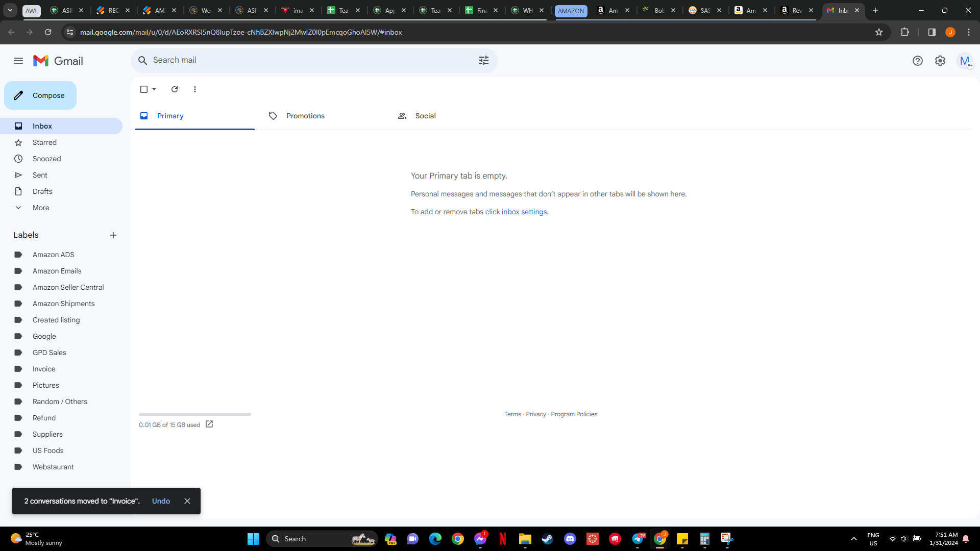Open storage management link icon
Viewport: 980px width, 551px height.
(x=209, y=424)
